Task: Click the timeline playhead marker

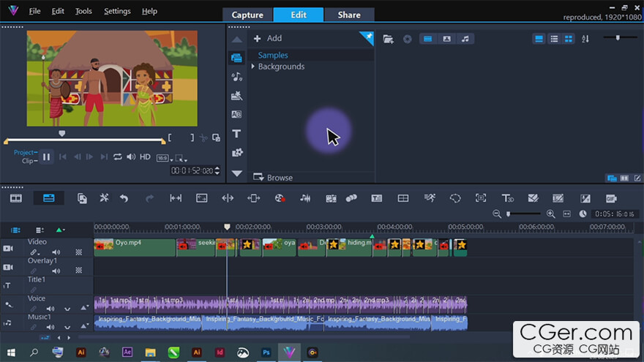Action: [x=227, y=227]
